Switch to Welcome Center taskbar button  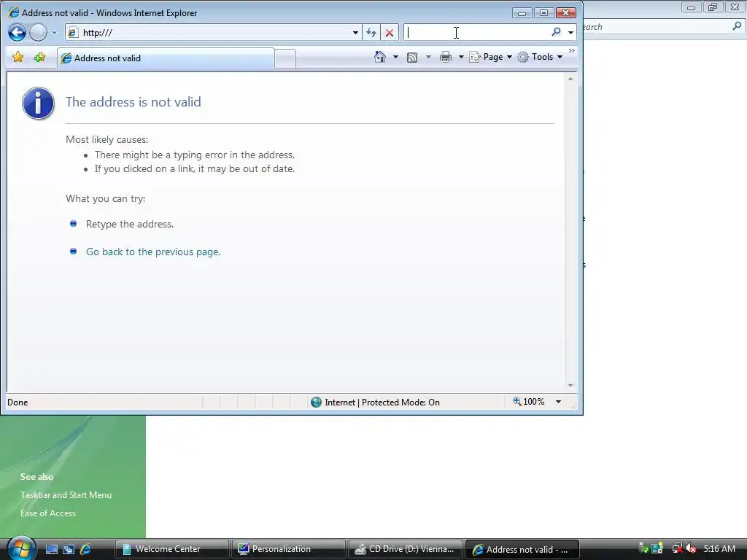pos(171,549)
